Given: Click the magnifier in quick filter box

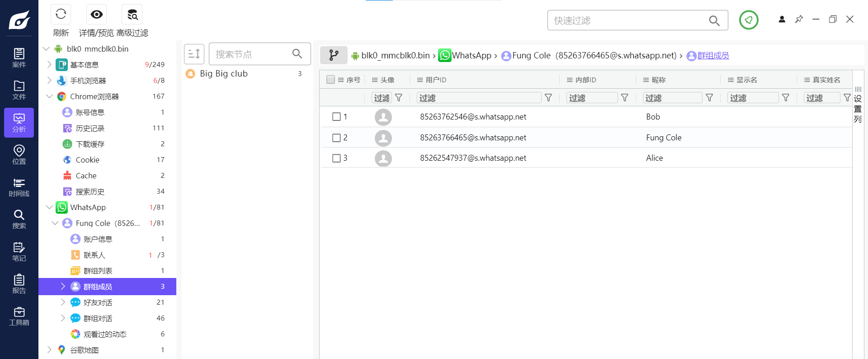Looking at the screenshot, I should (714, 20).
